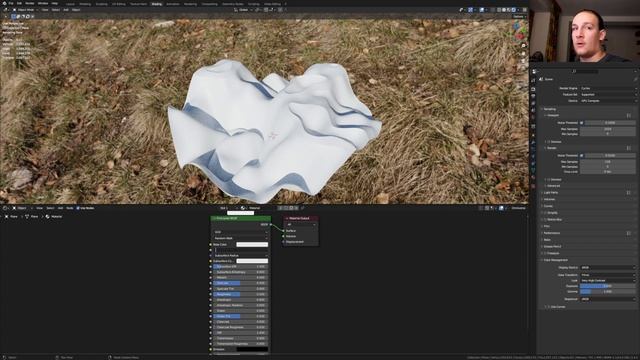The width and height of the screenshot is (640, 360).
Task: Open the Display Device dropdown
Action: click(608, 268)
